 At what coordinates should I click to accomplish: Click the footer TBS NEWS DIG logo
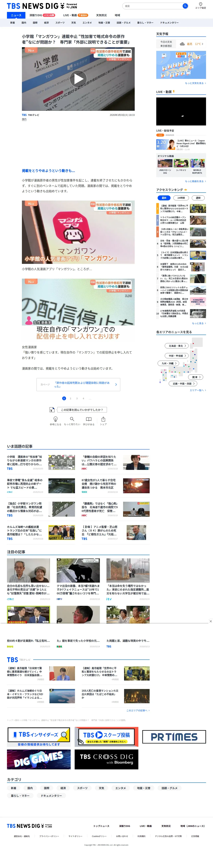[29, 826]
